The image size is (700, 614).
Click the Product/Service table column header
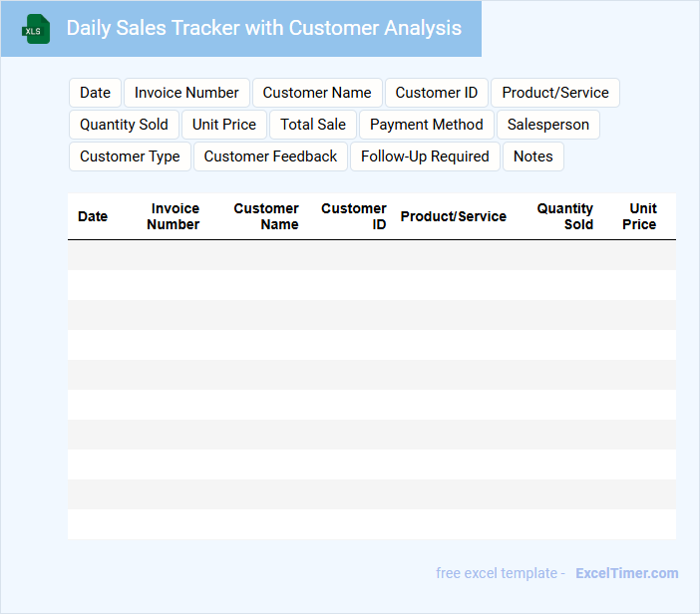coord(453,216)
